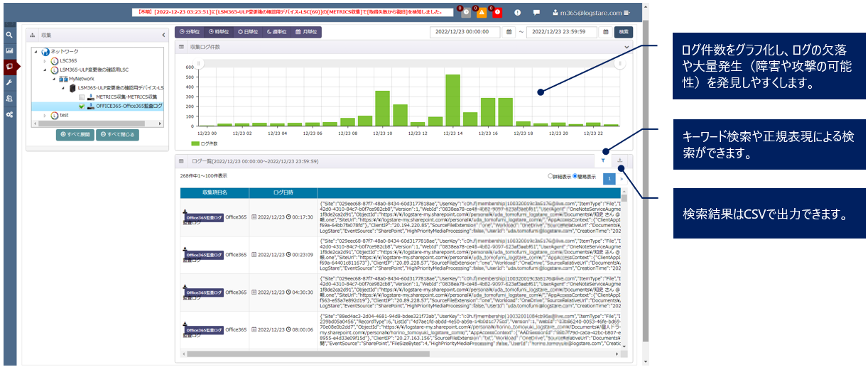The width and height of the screenshot is (868, 367).
Task: Click the 検索 search button
Action: point(623,32)
